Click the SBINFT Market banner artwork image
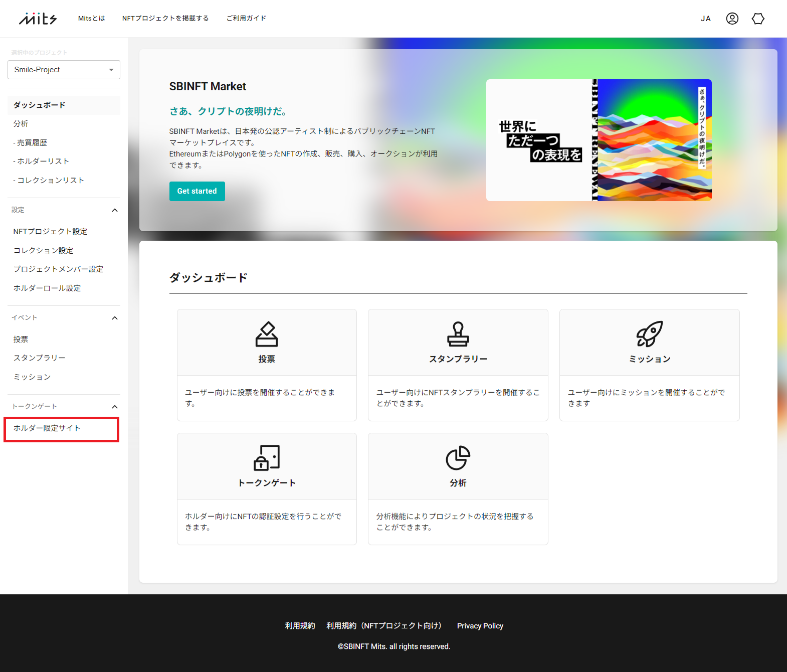This screenshot has height=672, width=787. coord(599,140)
